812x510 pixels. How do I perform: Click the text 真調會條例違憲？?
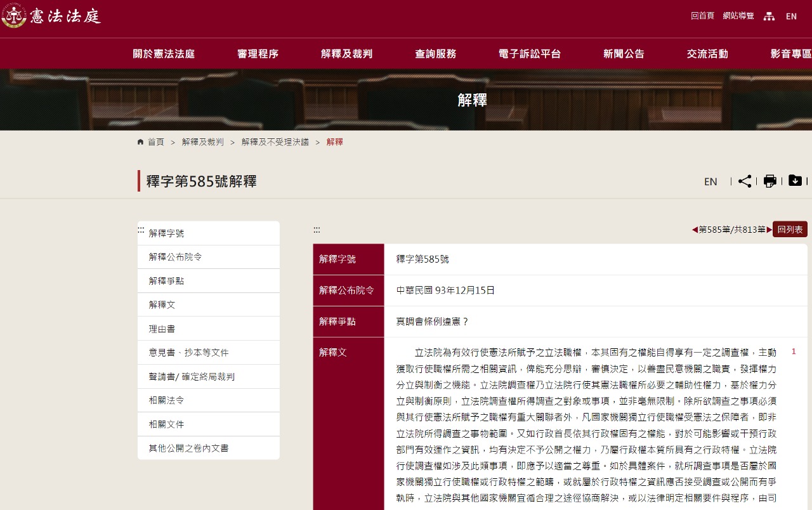point(433,322)
